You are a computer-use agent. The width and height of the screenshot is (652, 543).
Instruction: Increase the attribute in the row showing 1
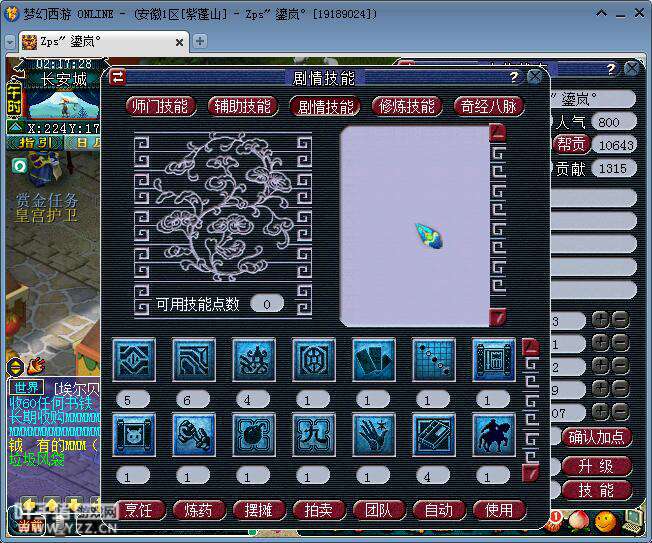click(600, 343)
